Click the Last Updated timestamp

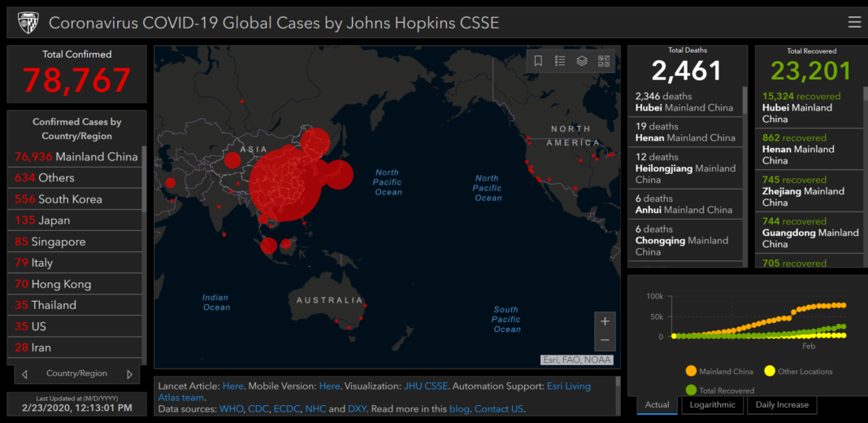77,408
